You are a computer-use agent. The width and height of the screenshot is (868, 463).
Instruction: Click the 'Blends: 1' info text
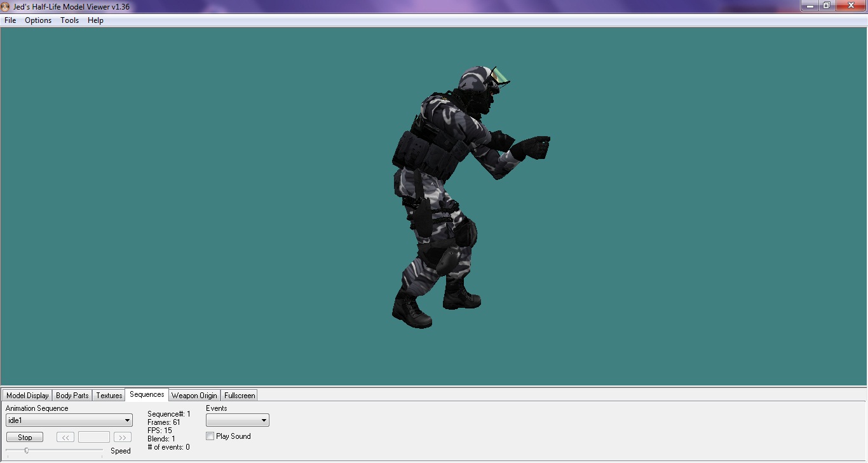coord(161,439)
